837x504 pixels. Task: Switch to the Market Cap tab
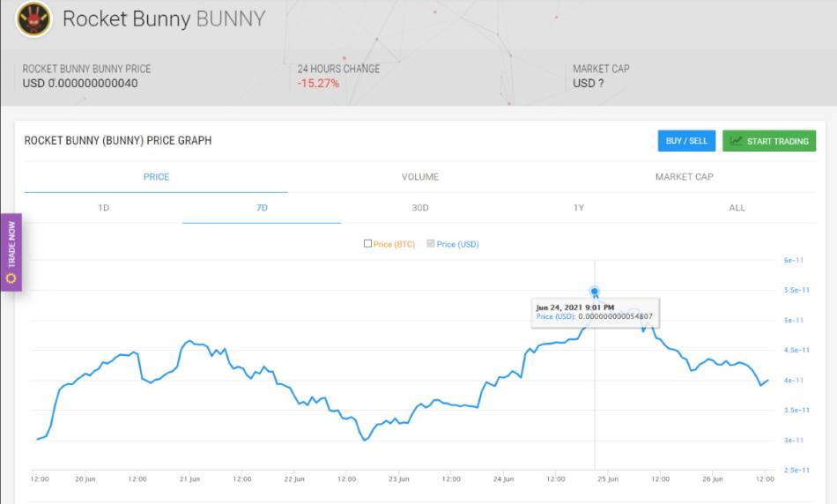(x=685, y=177)
